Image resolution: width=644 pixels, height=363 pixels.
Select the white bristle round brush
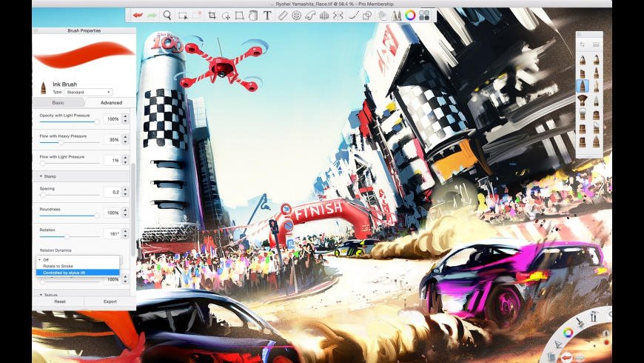(582, 114)
